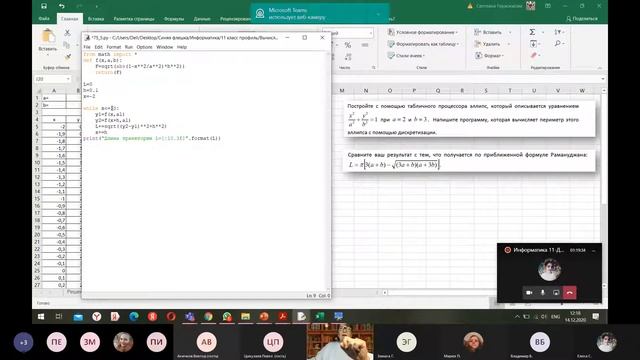Select column header M in the spreadsheet

342,91
